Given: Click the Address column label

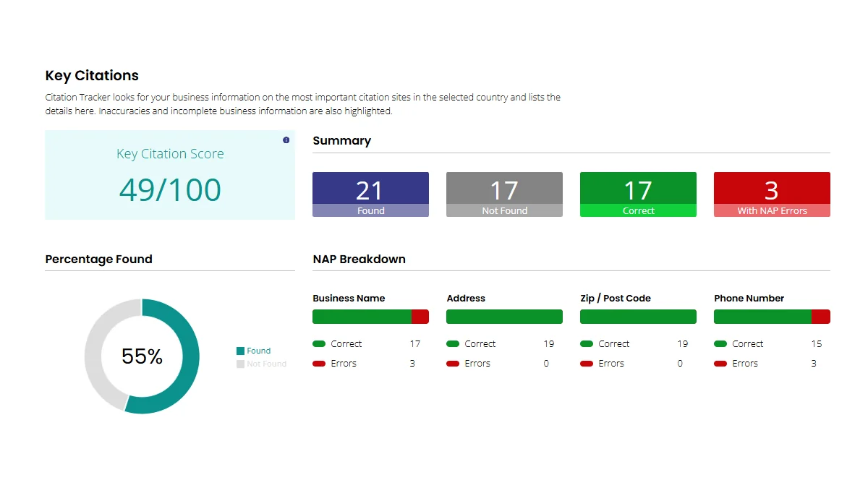Looking at the screenshot, I should (466, 298).
